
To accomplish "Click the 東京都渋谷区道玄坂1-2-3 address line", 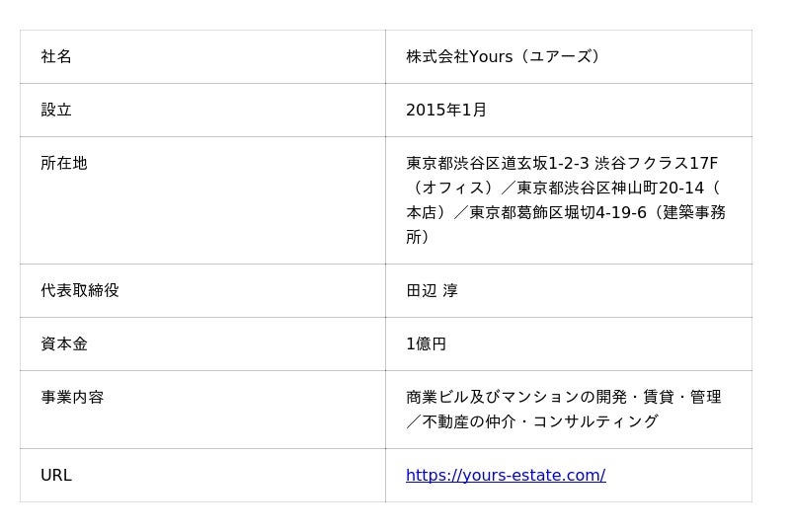I will [x=498, y=163].
